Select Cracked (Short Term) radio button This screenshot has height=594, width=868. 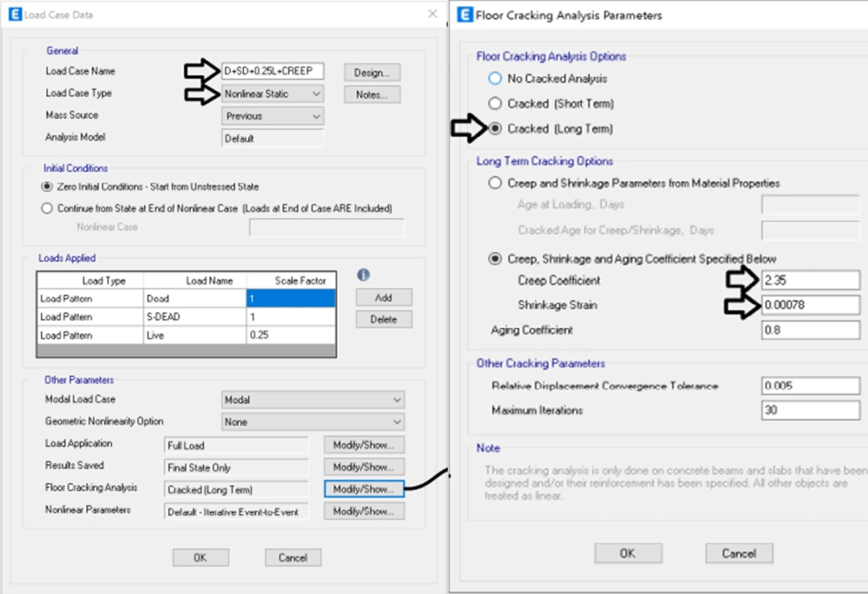[495, 103]
